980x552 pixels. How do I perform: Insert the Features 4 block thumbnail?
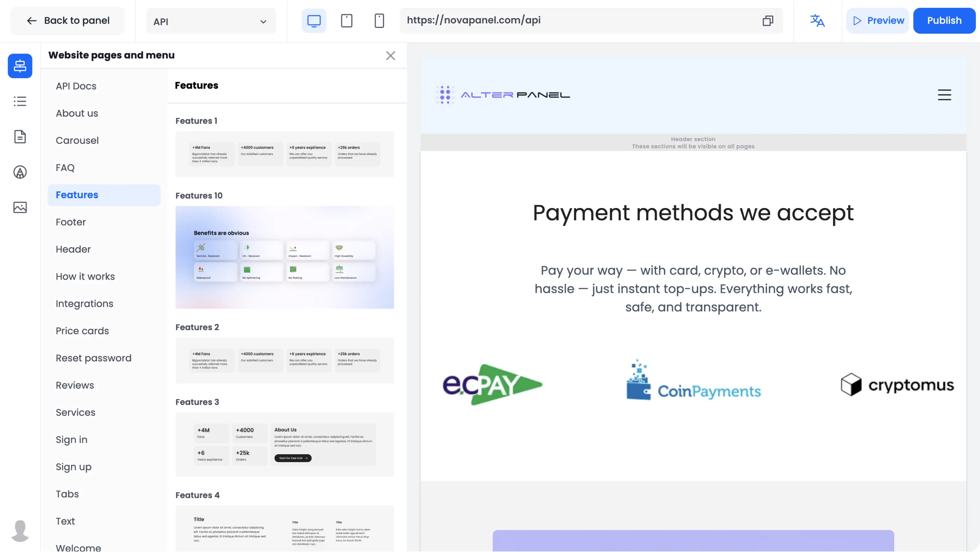(285, 529)
